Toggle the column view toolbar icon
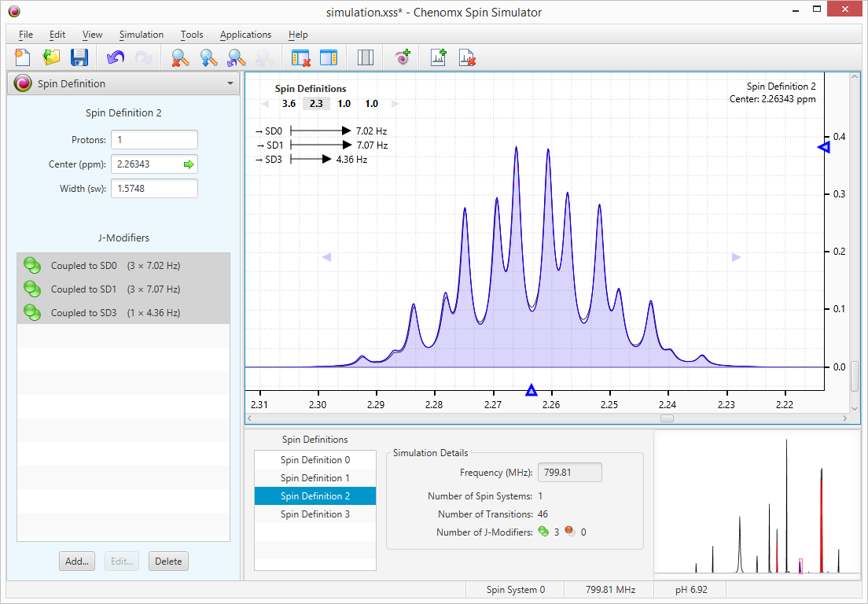Viewport: 868px width, 604px height. pos(366,57)
